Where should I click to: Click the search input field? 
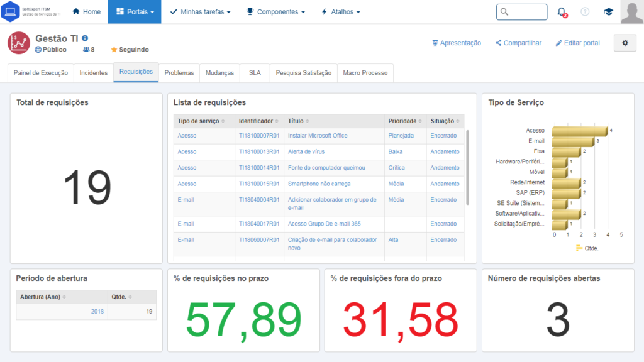pyautogui.click(x=521, y=12)
